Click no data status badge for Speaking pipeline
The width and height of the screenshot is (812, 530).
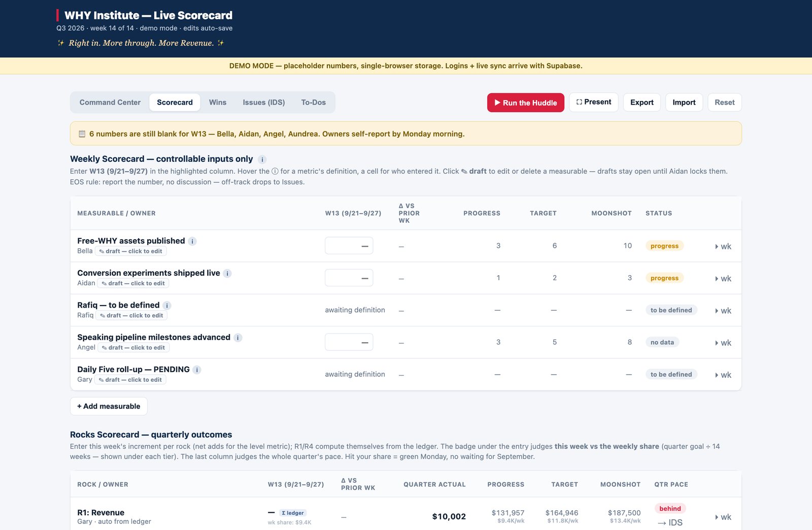[662, 342]
